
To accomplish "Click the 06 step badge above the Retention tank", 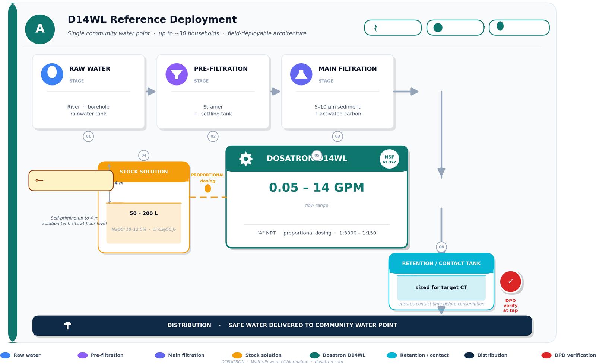I will click(441, 247).
